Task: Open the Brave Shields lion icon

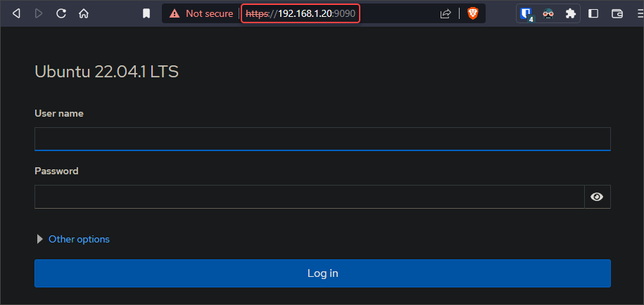Action: 473,13
